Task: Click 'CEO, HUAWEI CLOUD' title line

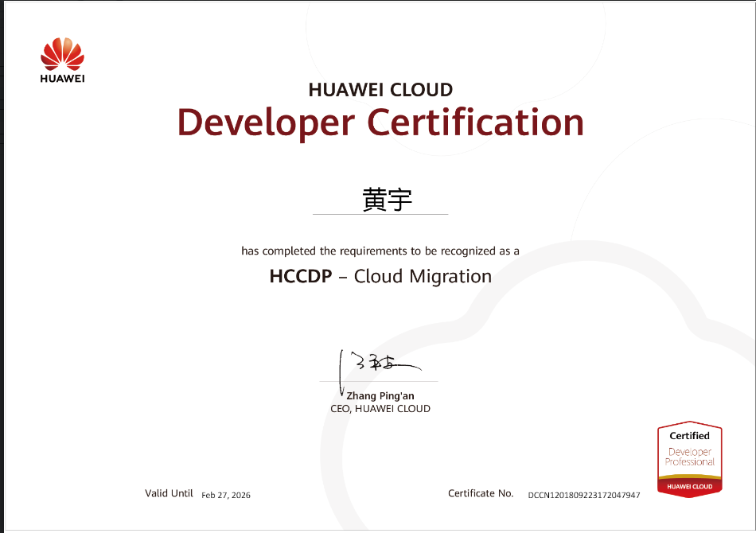Action: coord(380,409)
